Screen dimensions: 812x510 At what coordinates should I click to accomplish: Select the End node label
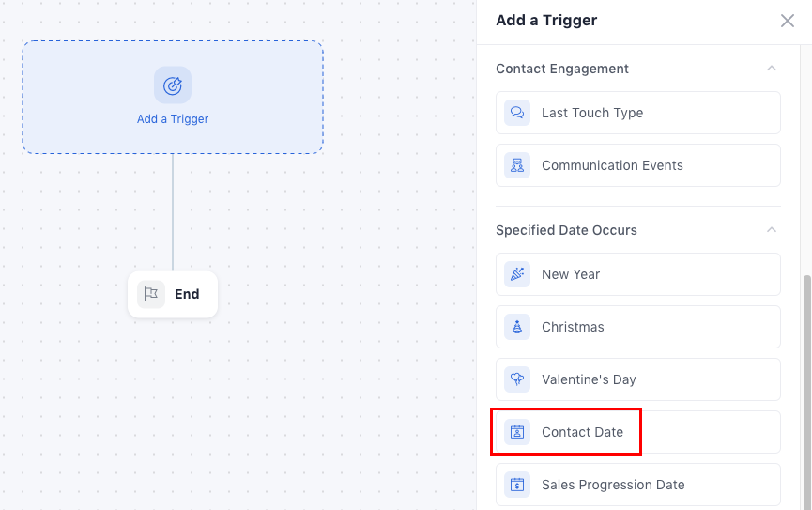tap(187, 294)
